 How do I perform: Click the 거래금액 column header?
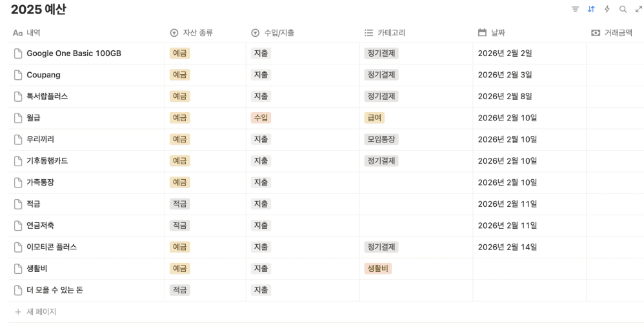pyautogui.click(x=618, y=33)
